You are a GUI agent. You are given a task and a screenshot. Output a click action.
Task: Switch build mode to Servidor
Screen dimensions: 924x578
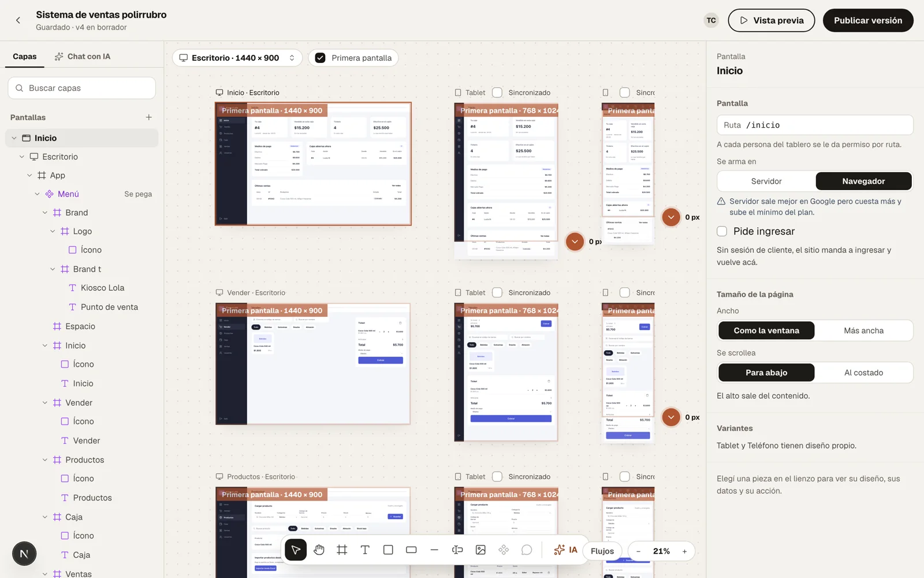[766, 181]
